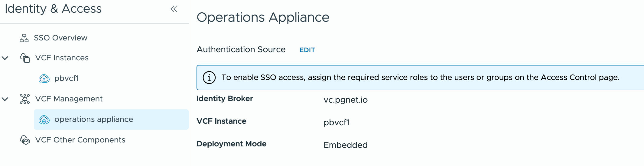This screenshot has height=166, width=644.
Task: Collapse the VCF Management tree node
Action: pyautogui.click(x=5, y=99)
